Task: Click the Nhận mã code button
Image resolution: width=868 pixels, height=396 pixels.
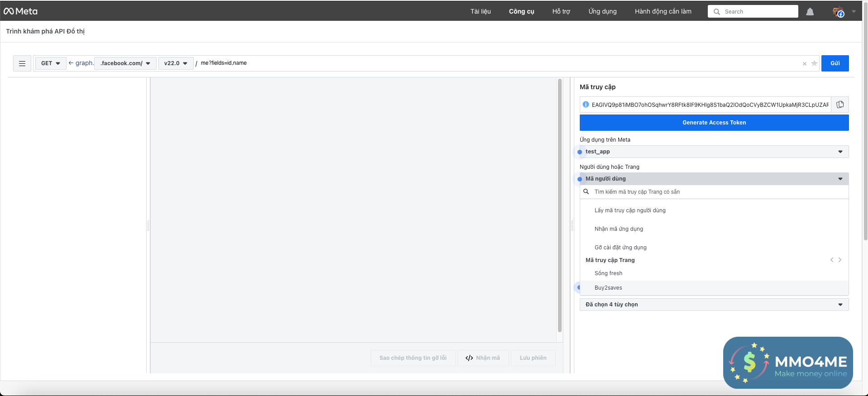Action: (483, 358)
